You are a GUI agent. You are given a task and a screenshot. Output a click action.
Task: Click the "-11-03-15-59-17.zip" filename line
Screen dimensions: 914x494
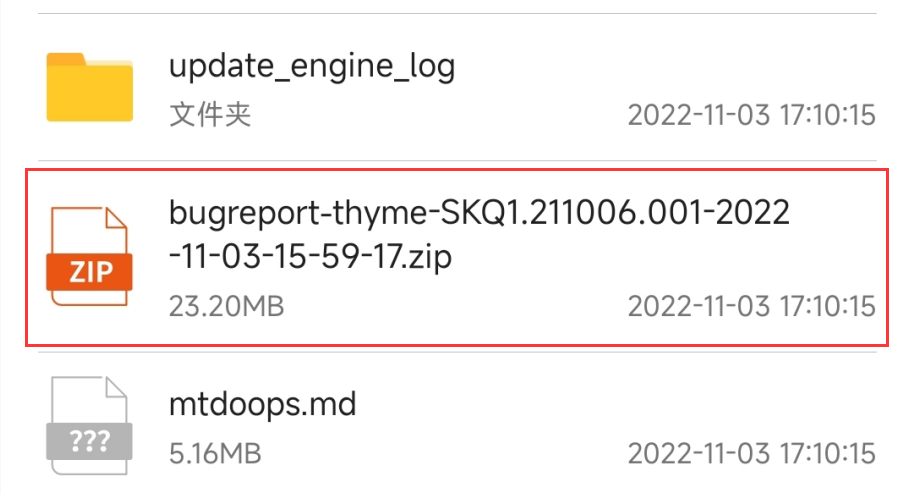pos(310,256)
